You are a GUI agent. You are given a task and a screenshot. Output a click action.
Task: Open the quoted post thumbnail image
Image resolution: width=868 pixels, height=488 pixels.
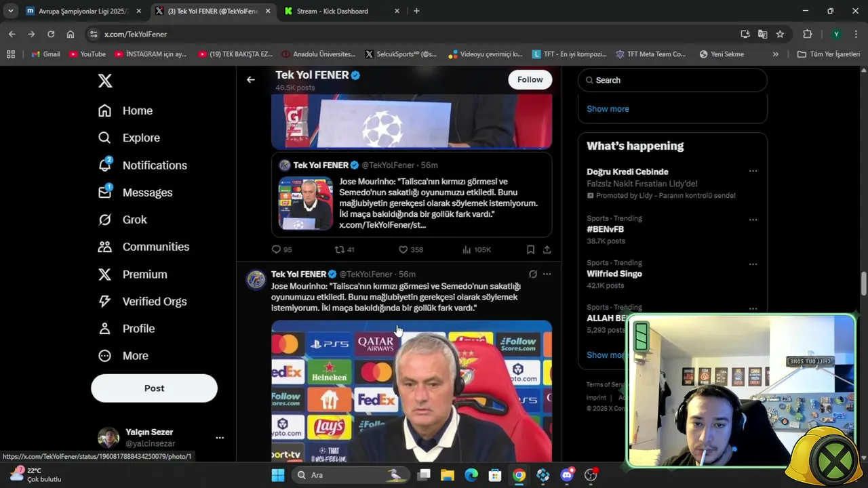coord(306,204)
